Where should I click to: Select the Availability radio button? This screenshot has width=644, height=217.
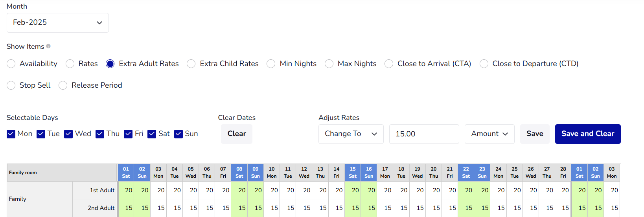click(x=11, y=64)
